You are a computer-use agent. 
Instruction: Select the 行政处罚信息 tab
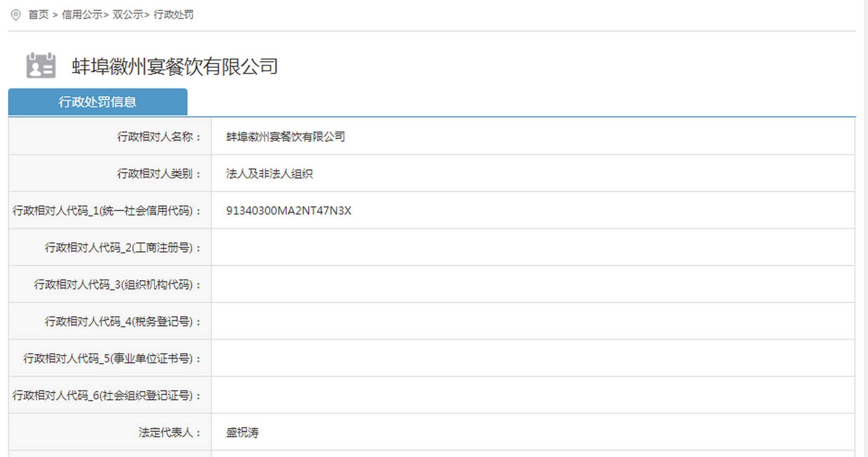pyautogui.click(x=97, y=102)
